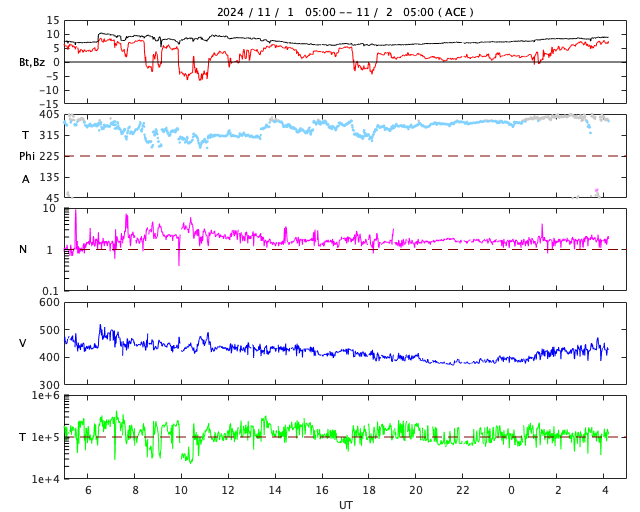Click hour 0 on the UT axis

(x=511, y=490)
